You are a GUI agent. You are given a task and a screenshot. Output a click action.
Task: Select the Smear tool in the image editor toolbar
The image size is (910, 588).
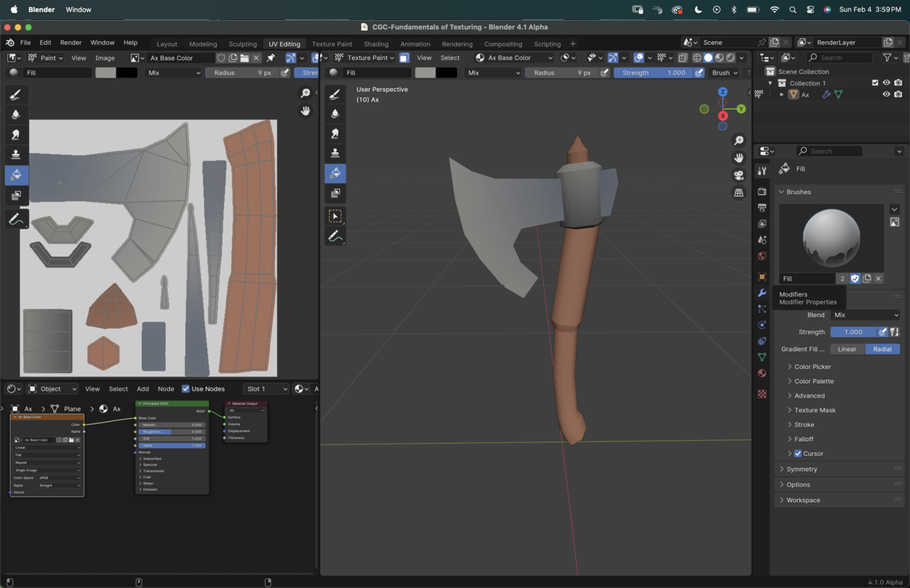coord(16,134)
